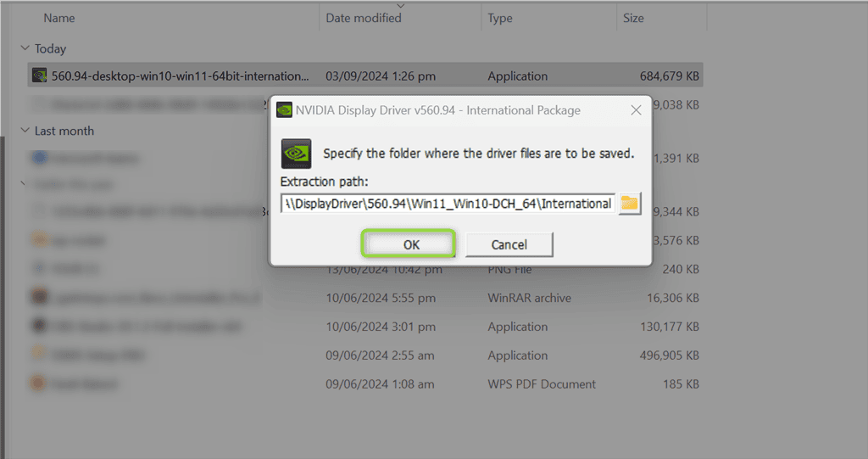Sort by the Size column header
The width and height of the screenshot is (868, 459).
[633, 18]
